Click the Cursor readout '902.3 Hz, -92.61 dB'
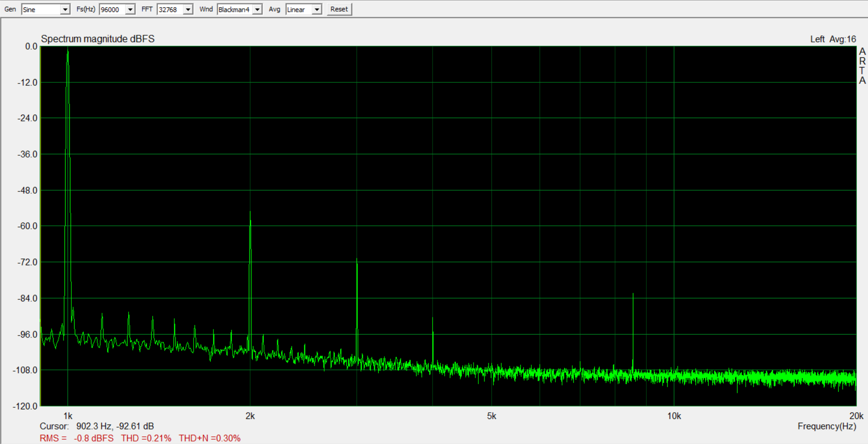 pyautogui.click(x=115, y=426)
